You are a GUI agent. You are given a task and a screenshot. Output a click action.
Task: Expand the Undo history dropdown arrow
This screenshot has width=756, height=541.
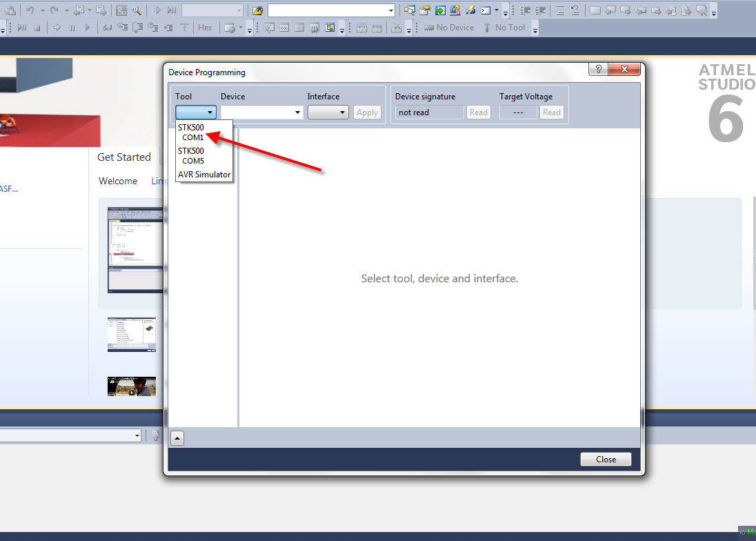click(x=43, y=10)
